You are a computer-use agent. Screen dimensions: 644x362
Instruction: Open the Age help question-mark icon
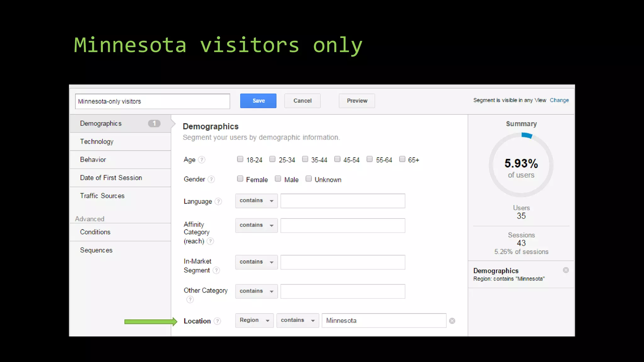click(x=202, y=160)
